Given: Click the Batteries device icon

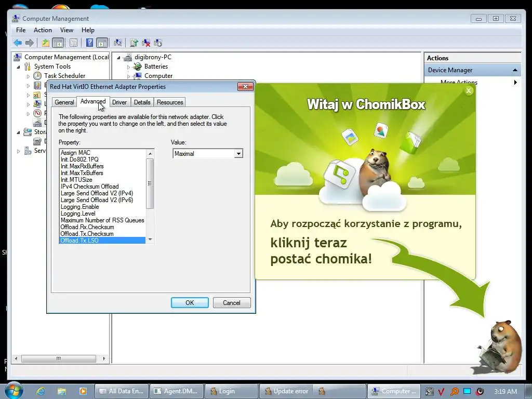Looking at the screenshot, I should click(x=137, y=66).
